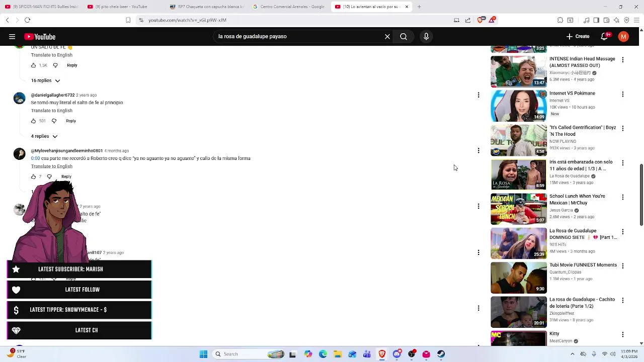Close the active Lo avientan al vacío tab

(x=407, y=7)
